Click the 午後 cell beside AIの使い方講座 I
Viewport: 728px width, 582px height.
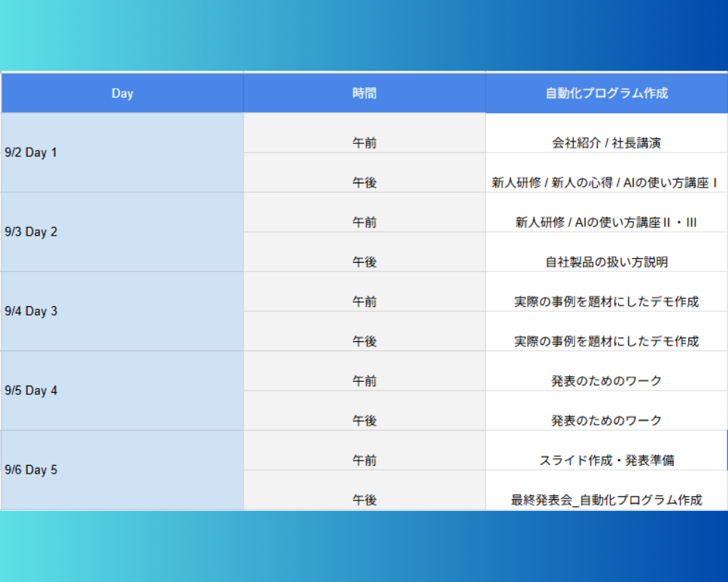[365, 172]
